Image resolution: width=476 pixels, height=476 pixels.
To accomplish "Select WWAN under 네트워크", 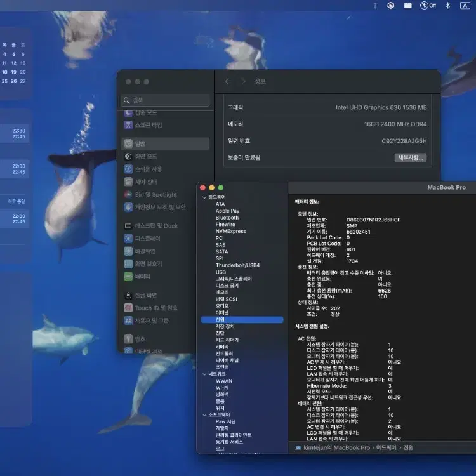I will coord(224,381).
